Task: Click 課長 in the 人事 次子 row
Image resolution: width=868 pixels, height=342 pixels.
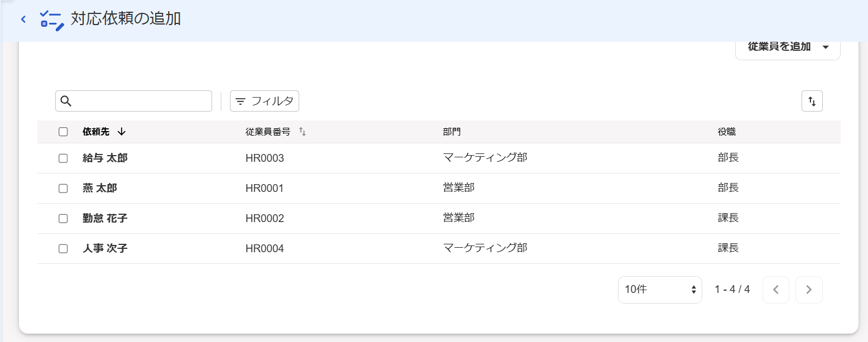Action: point(728,248)
